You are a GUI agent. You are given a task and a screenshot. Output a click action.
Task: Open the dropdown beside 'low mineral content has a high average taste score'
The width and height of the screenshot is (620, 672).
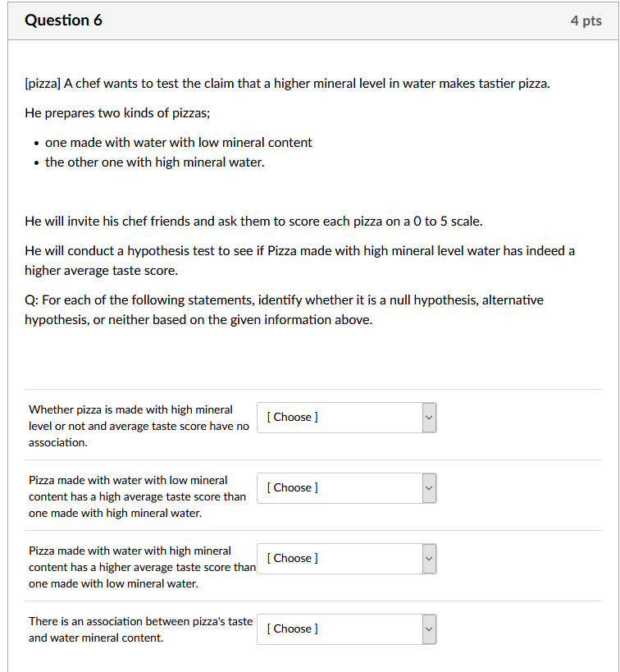(346, 487)
